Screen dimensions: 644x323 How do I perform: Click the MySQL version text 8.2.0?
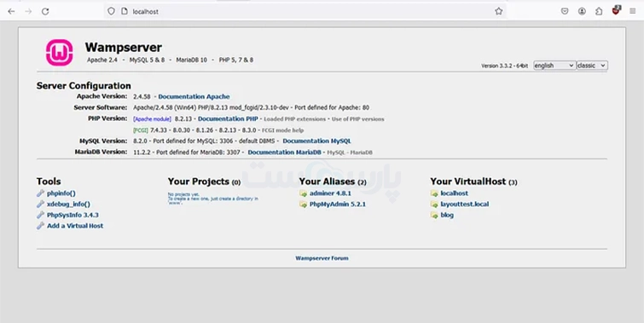(x=140, y=141)
